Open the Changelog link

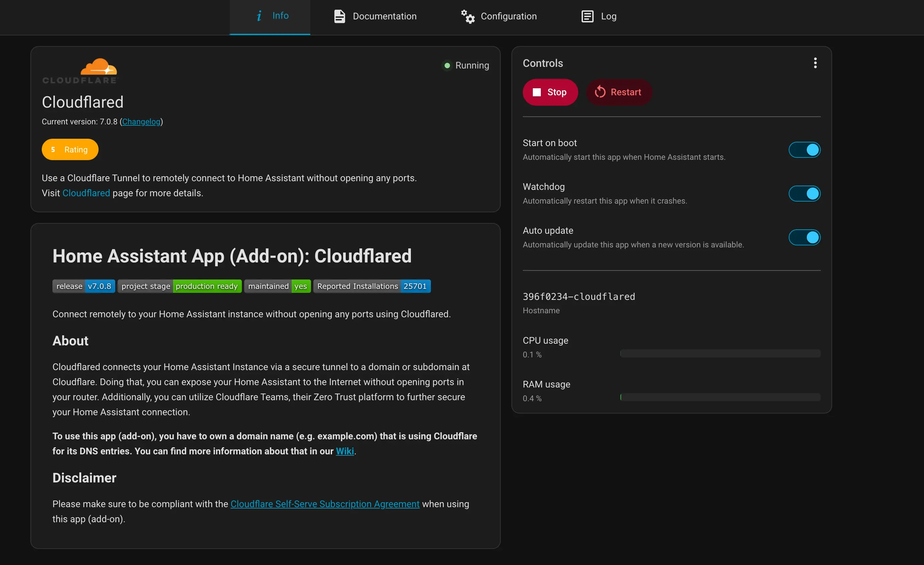click(141, 122)
